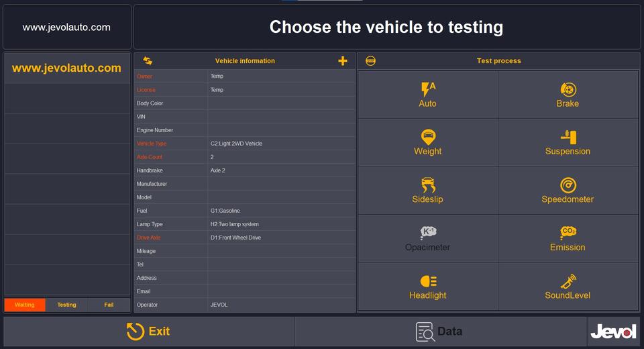Click the Opacimeter test tile
The width and height of the screenshot is (644, 349).
coord(427,239)
